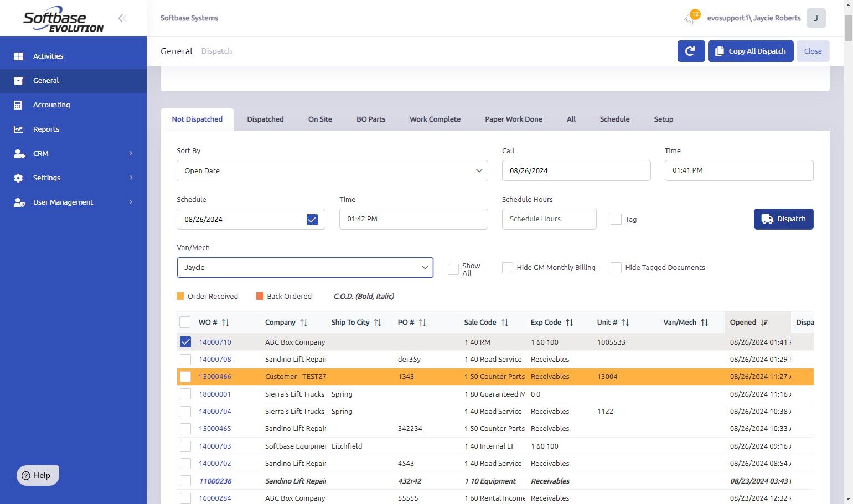Viewport: 853px width, 504px height.
Task: Check Hide GM Monthly Billing
Action: (x=507, y=268)
